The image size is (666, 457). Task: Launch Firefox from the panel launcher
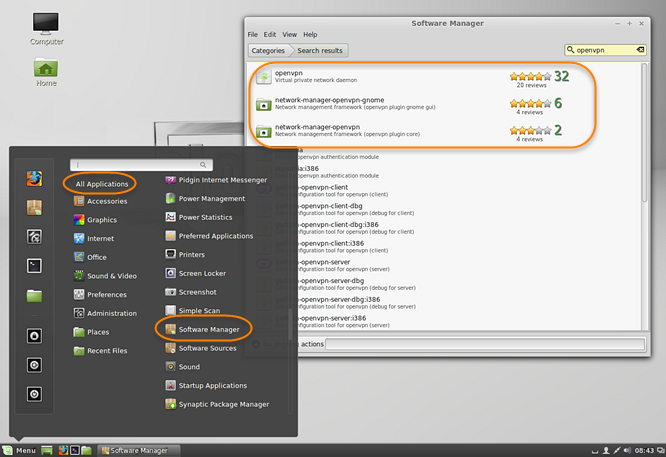pos(63,450)
